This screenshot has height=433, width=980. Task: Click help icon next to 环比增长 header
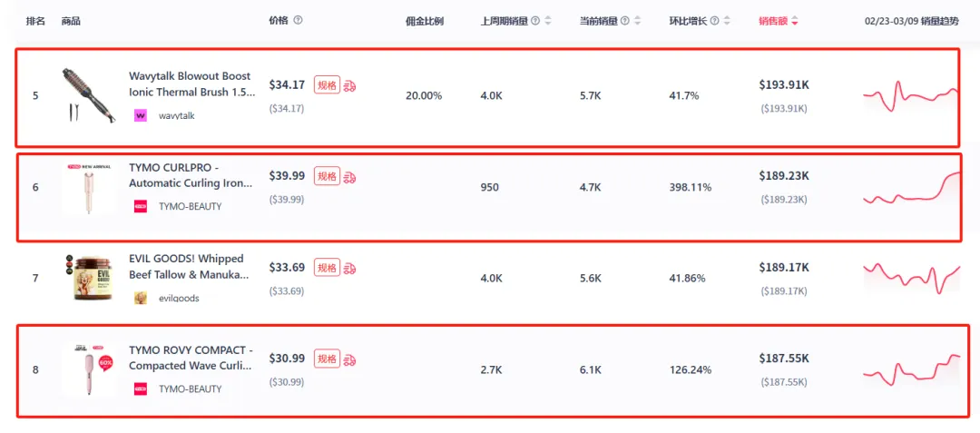[714, 21]
